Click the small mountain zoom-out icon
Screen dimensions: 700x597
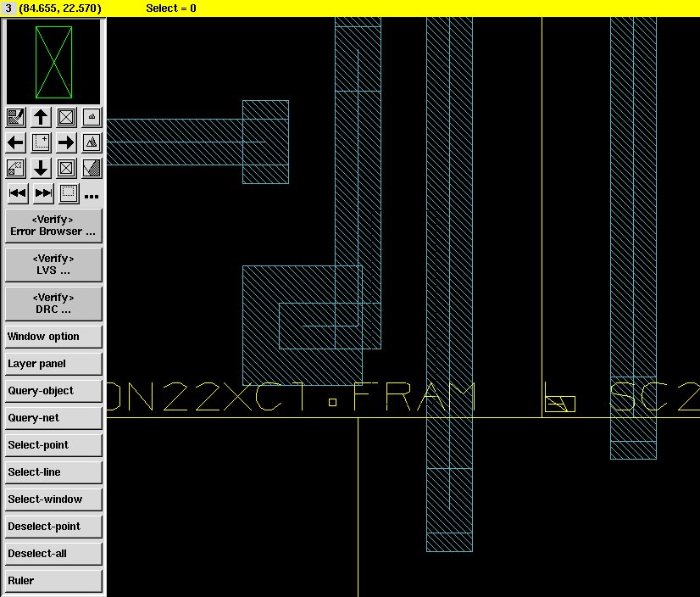pos(92,117)
